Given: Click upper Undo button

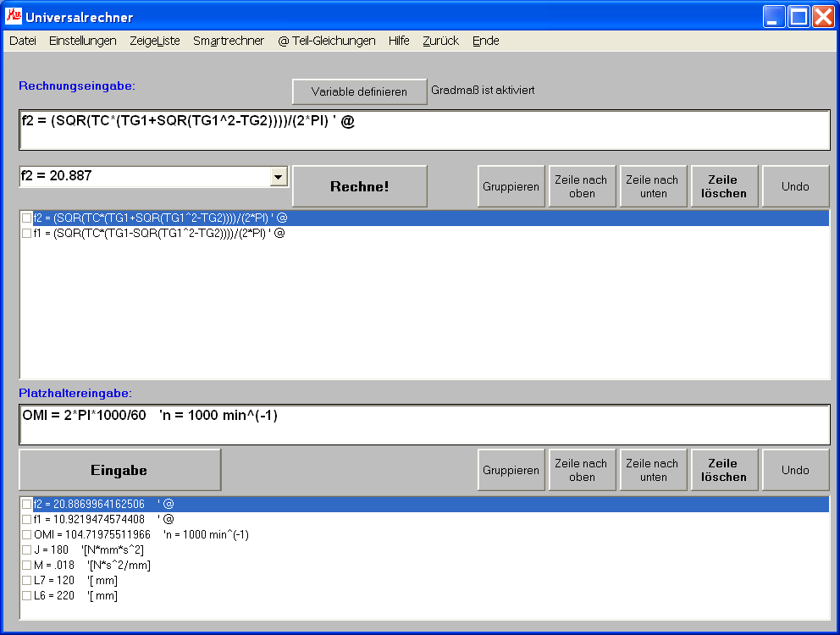Looking at the screenshot, I should click(x=795, y=186).
